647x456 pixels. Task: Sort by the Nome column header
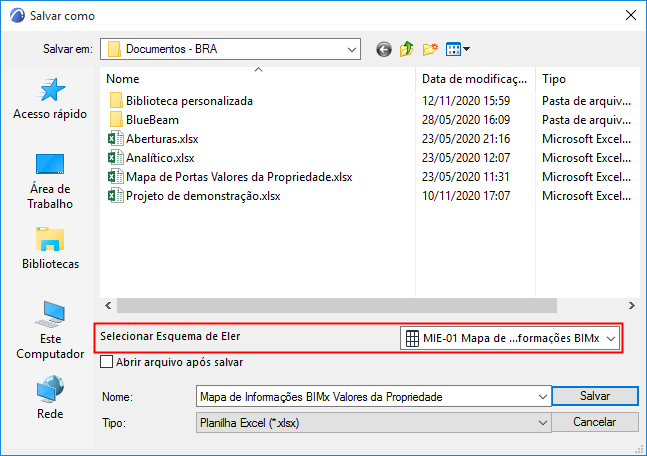point(123,79)
